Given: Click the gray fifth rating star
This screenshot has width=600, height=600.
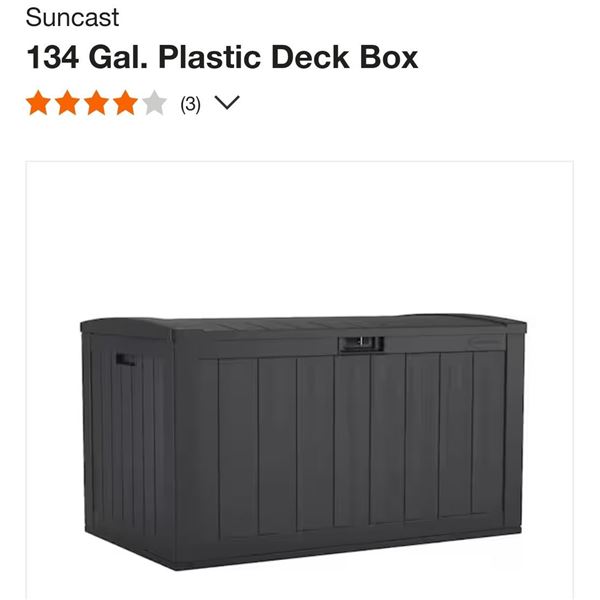Looking at the screenshot, I should pyautogui.click(x=154, y=103).
